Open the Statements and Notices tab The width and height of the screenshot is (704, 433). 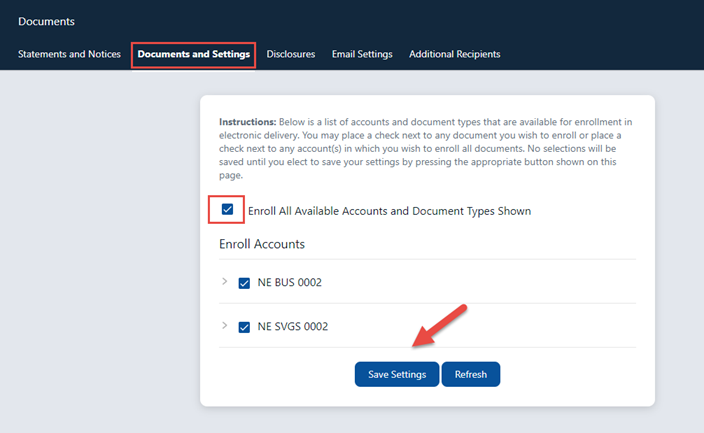(x=69, y=54)
